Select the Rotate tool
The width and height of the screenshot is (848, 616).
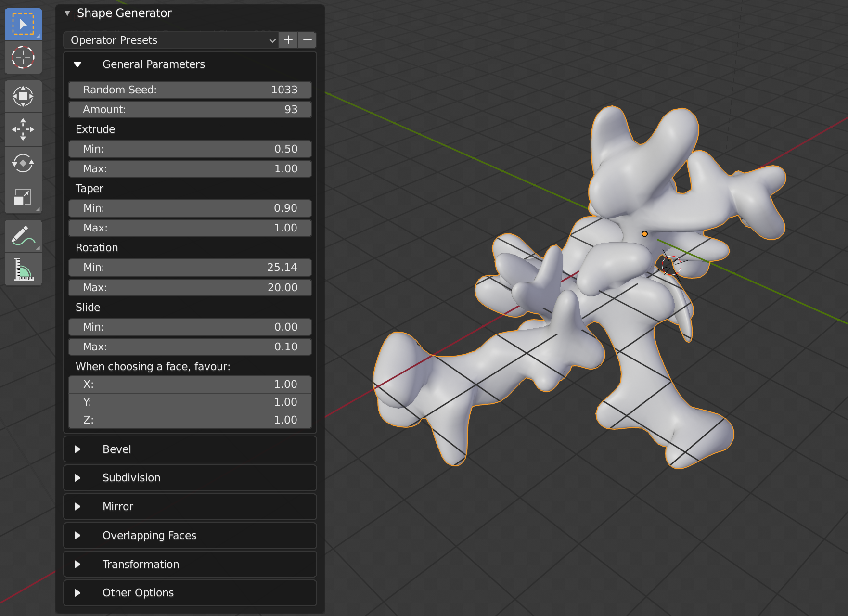tap(23, 163)
